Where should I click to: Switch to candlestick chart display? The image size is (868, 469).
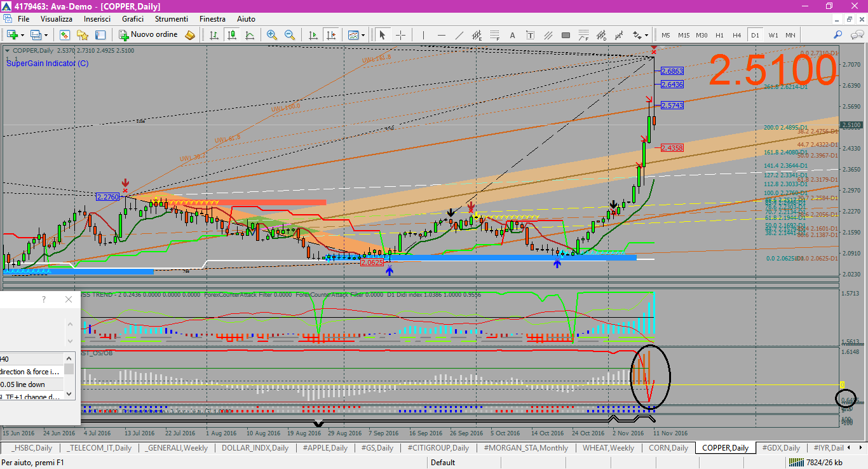point(232,35)
